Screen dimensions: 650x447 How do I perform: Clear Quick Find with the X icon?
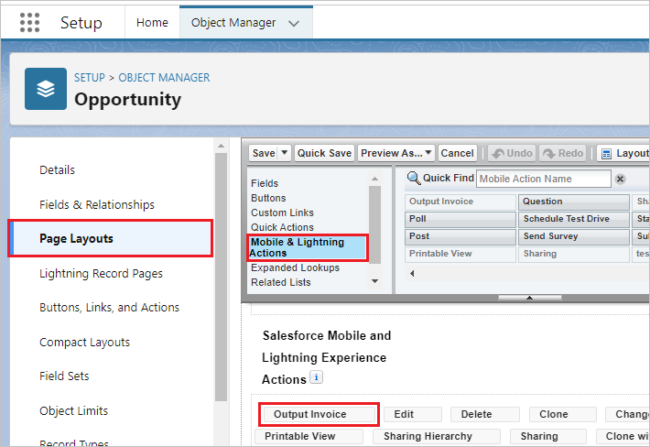pyautogui.click(x=620, y=179)
